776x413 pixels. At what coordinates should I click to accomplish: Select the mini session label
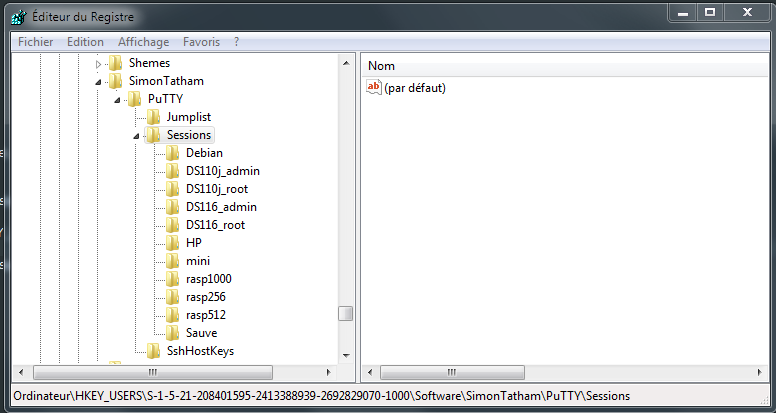click(198, 261)
